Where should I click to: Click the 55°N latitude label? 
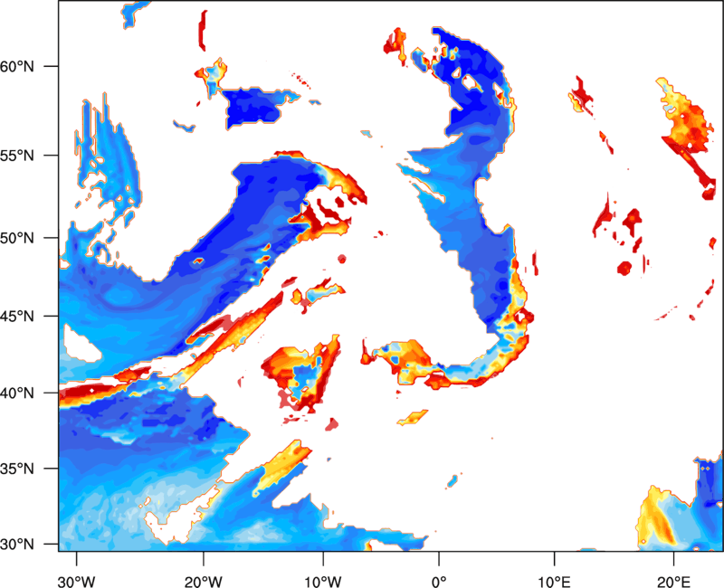tap(17, 155)
